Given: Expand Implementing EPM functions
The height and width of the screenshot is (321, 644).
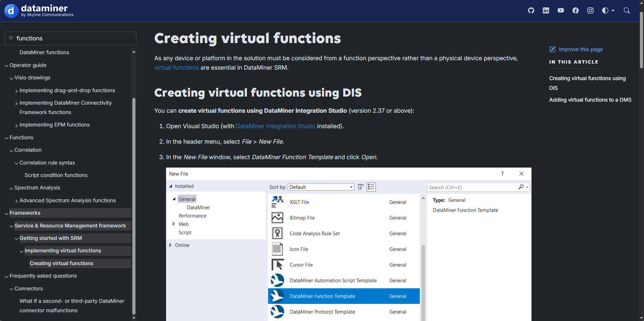Looking at the screenshot, I should [17, 125].
